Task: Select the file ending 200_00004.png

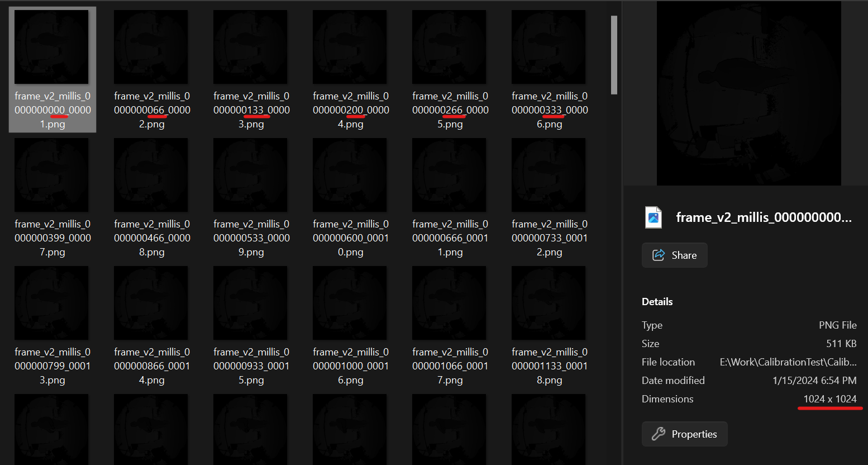Action: click(x=350, y=48)
